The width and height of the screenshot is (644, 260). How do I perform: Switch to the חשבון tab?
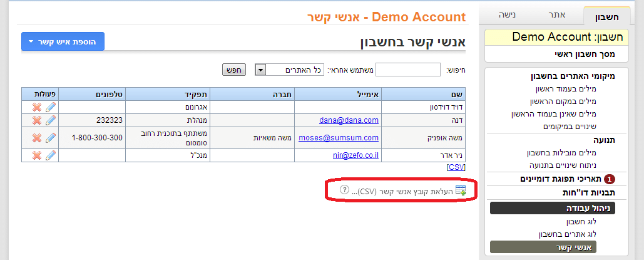[606, 17]
